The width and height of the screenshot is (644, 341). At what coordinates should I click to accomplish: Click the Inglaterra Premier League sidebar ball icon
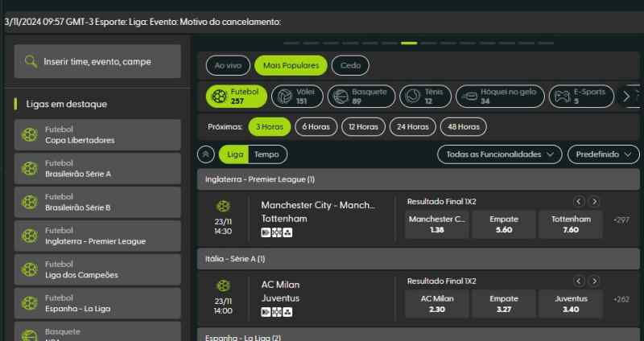[30, 236]
